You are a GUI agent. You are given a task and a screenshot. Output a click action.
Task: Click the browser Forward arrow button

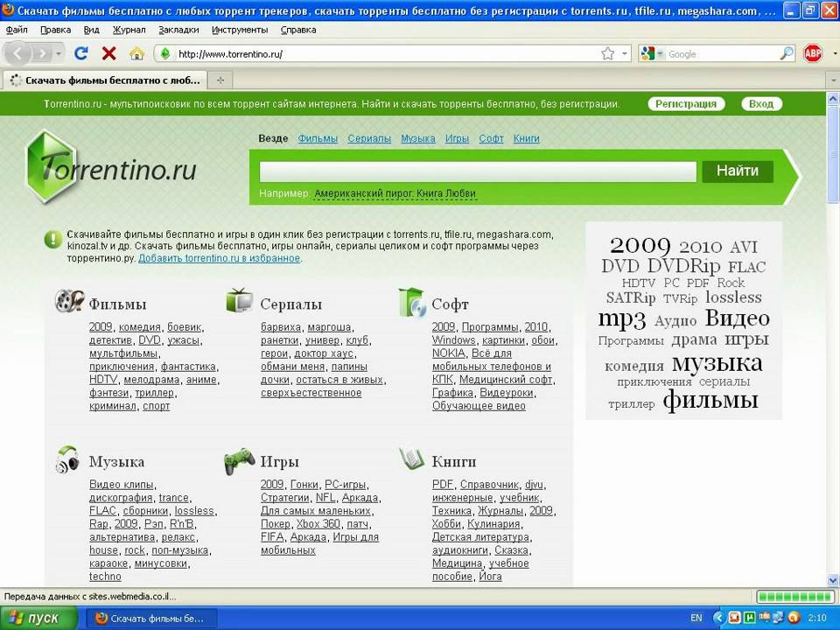point(41,53)
